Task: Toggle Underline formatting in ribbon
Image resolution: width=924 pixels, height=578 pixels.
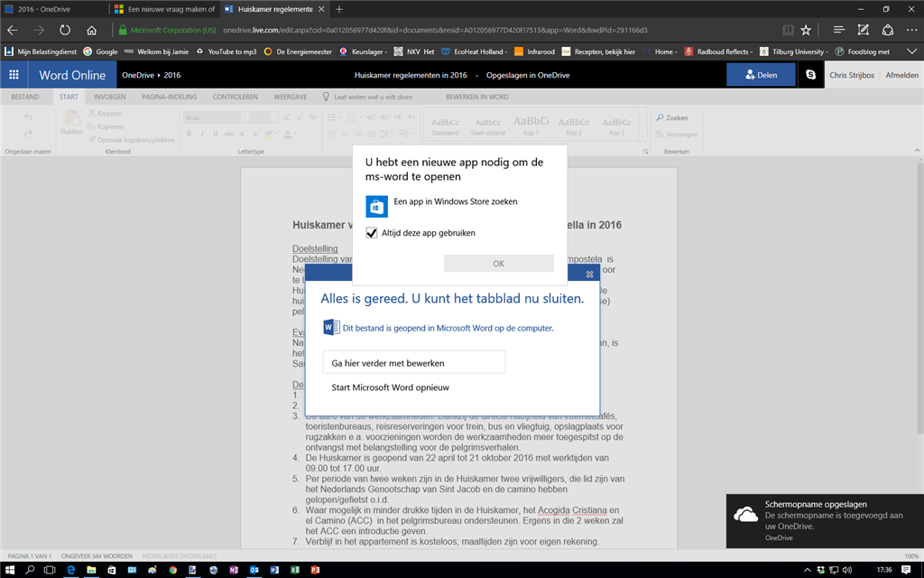Action: [x=215, y=134]
